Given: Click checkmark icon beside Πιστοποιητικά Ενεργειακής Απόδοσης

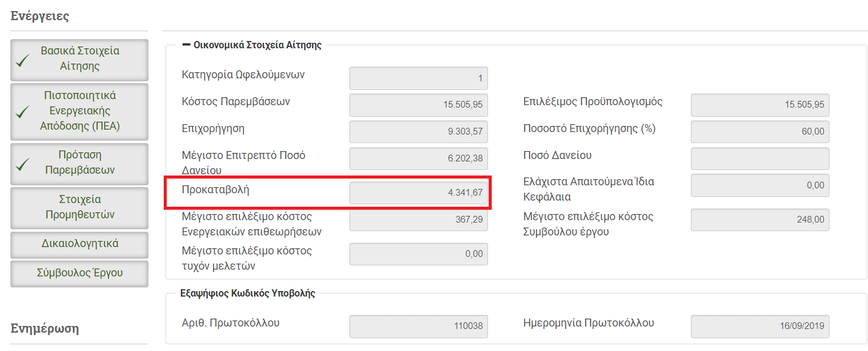Looking at the screenshot, I should pyautogui.click(x=23, y=112).
